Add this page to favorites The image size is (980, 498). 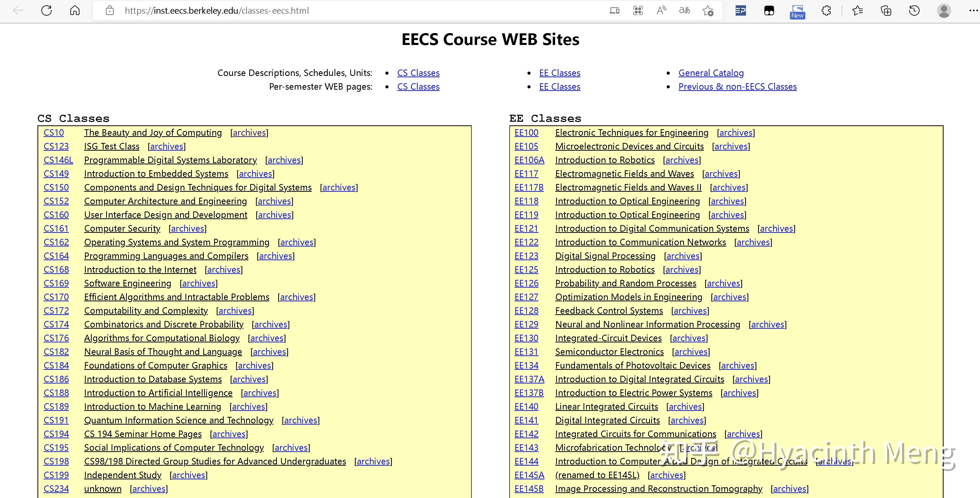[x=708, y=11]
